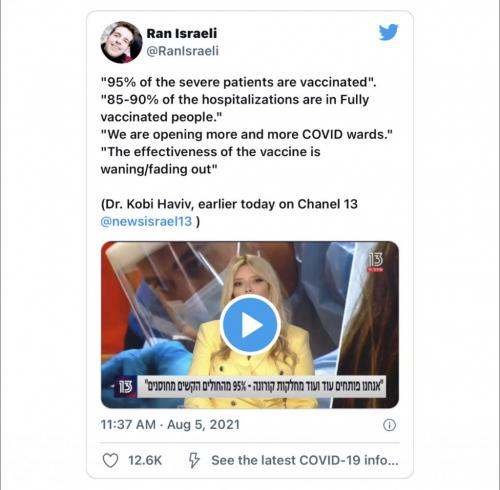Screen dimensions: 500x490
Task: Click channel 13 logo in video corner
Action: pyautogui.click(x=375, y=262)
